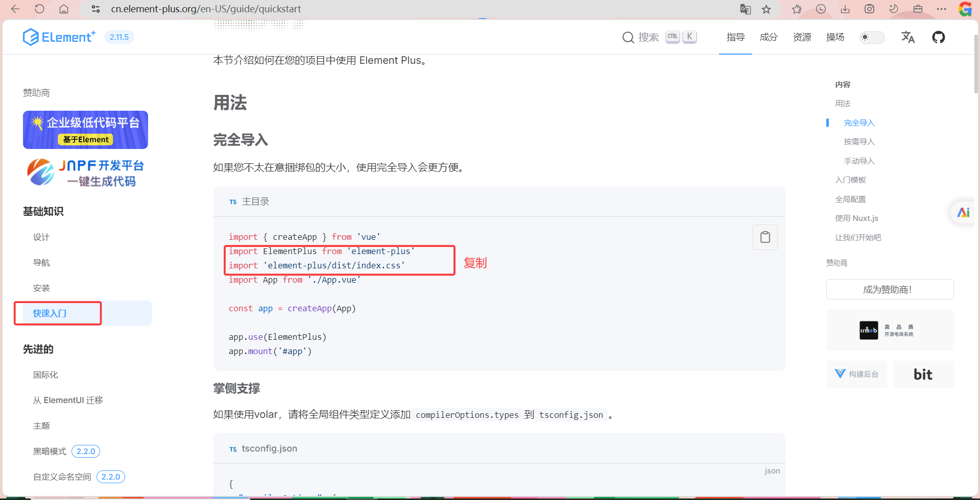Open the 快速入门 sidebar item
This screenshot has width=980, height=500.
tap(50, 313)
